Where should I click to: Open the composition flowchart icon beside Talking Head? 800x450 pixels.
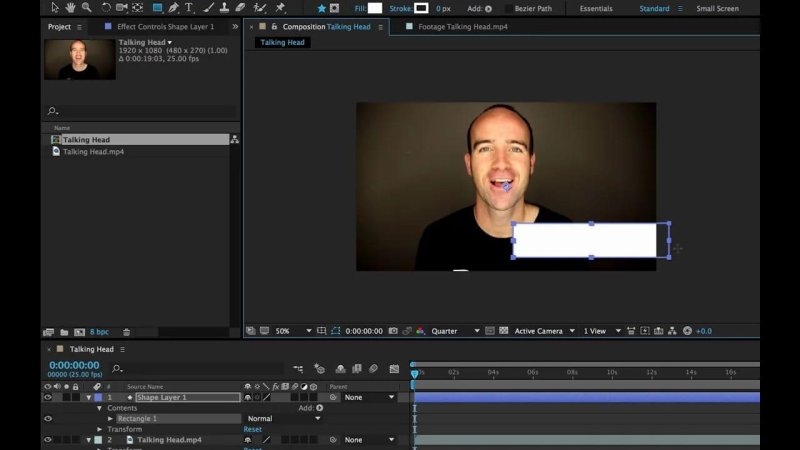click(235, 139)
